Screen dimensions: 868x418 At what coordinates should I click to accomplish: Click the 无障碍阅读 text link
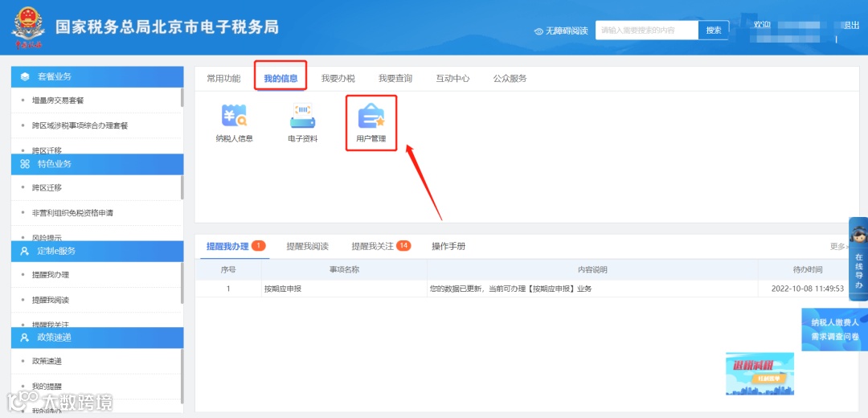click(567, 31)
